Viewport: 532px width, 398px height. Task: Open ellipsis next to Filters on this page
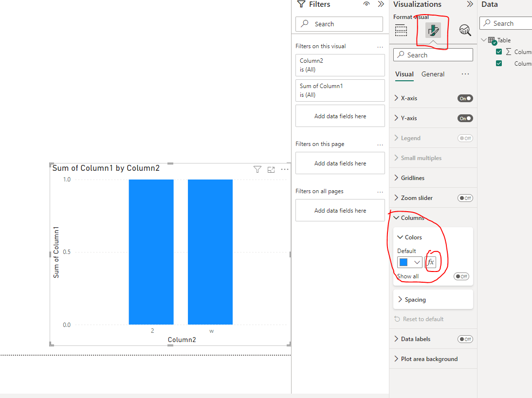click(x=380, y=145)
